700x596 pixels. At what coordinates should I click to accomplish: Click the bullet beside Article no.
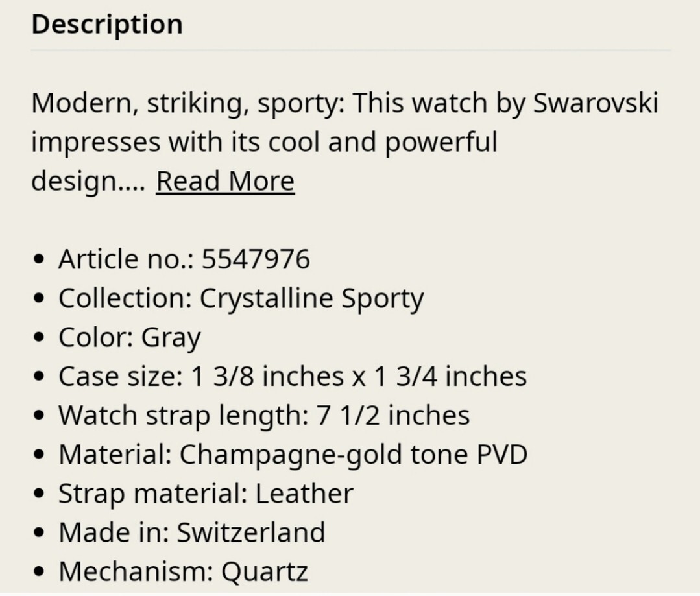[40, 259]
